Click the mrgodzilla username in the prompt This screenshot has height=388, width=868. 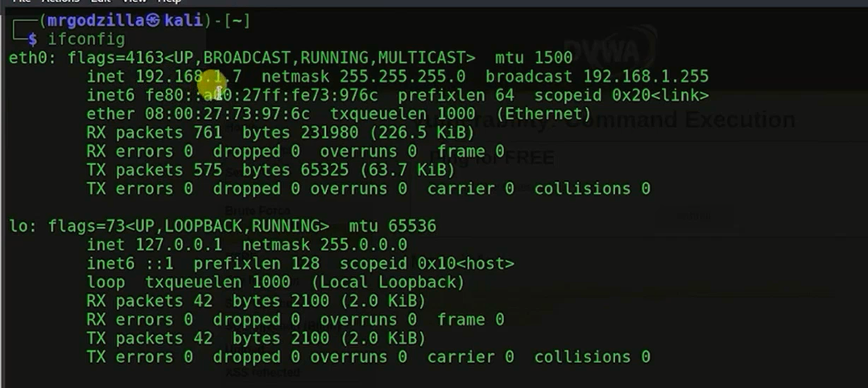pyautogui.click(x=95, y=21)
